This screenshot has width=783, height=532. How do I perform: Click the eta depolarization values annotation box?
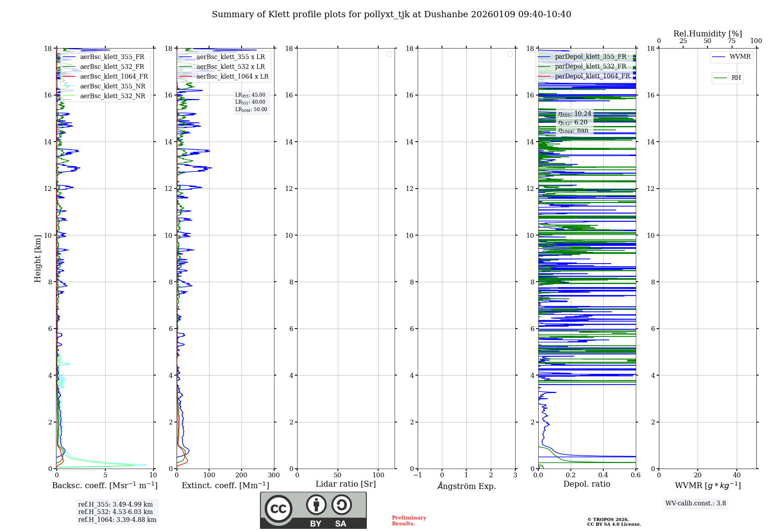pos(574,122)
